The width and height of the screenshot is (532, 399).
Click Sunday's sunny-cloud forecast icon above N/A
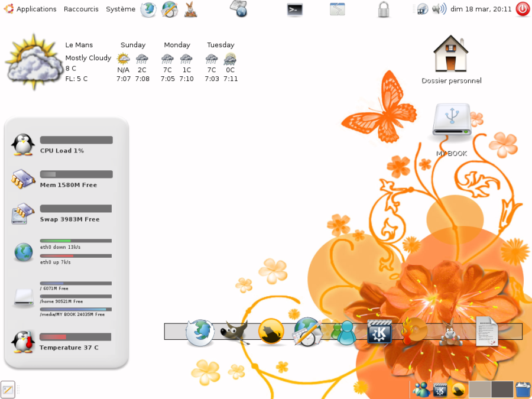coord(123,59)
